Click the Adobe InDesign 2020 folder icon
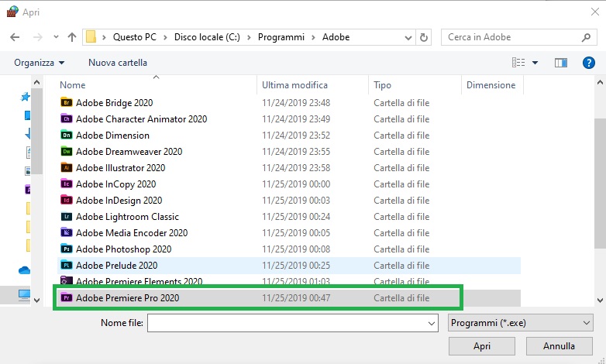The width and height of the screenshot is (606, 364). (x=67, y=200)
